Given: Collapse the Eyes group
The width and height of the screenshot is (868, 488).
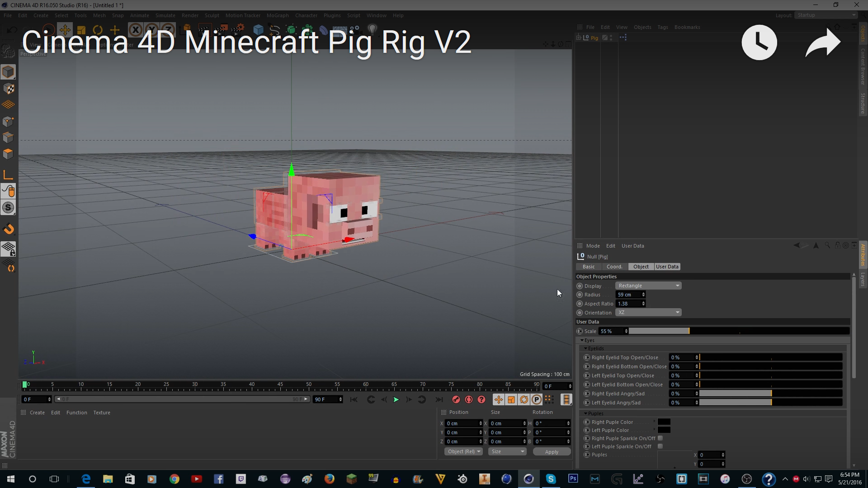Looking at the screenshot, I should (x=582, y=340).
